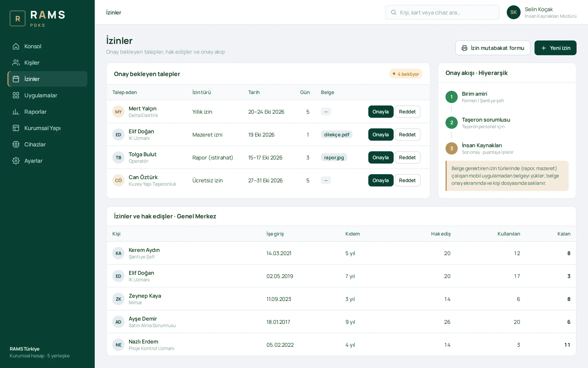
Task: Select the İzinler calendar icon
Action: tap(16, 79)
